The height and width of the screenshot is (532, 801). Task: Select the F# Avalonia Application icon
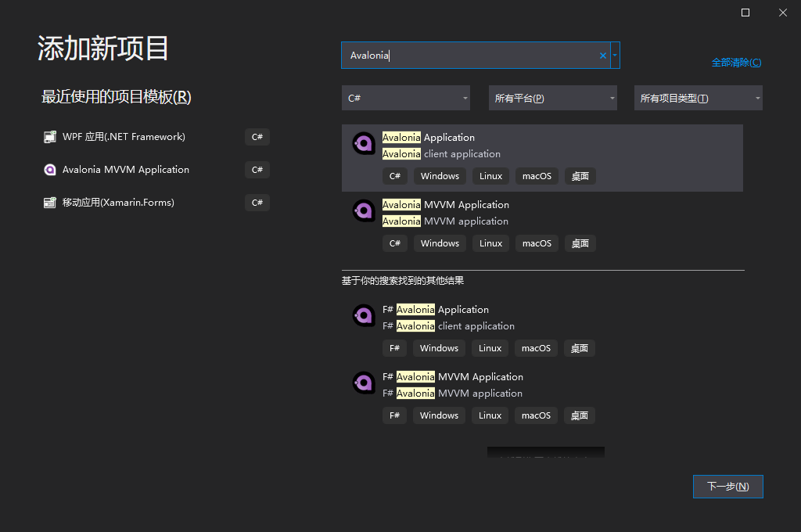[363, 315]
